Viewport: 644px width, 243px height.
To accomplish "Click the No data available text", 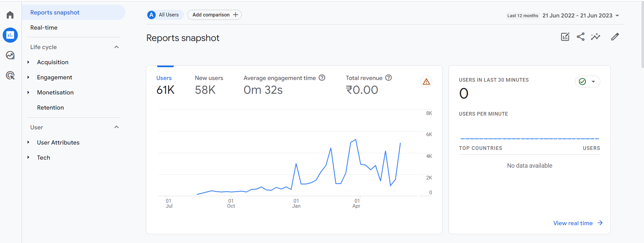I will (x=530, y=166).
